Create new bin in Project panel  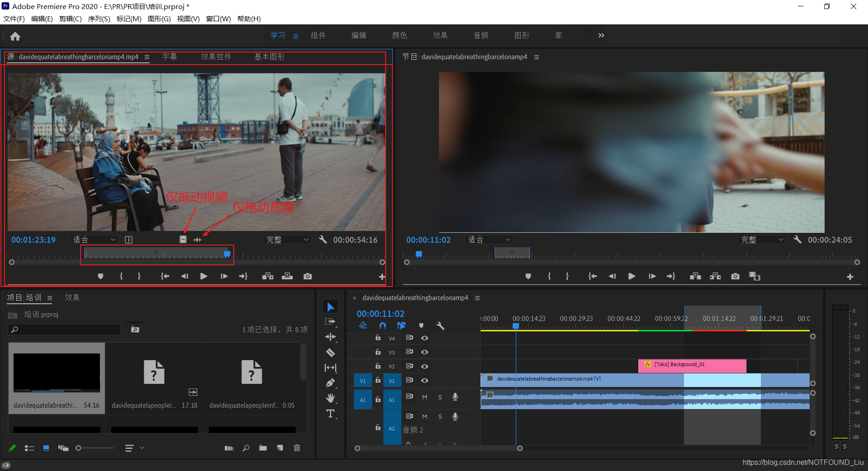pos(263,448)
